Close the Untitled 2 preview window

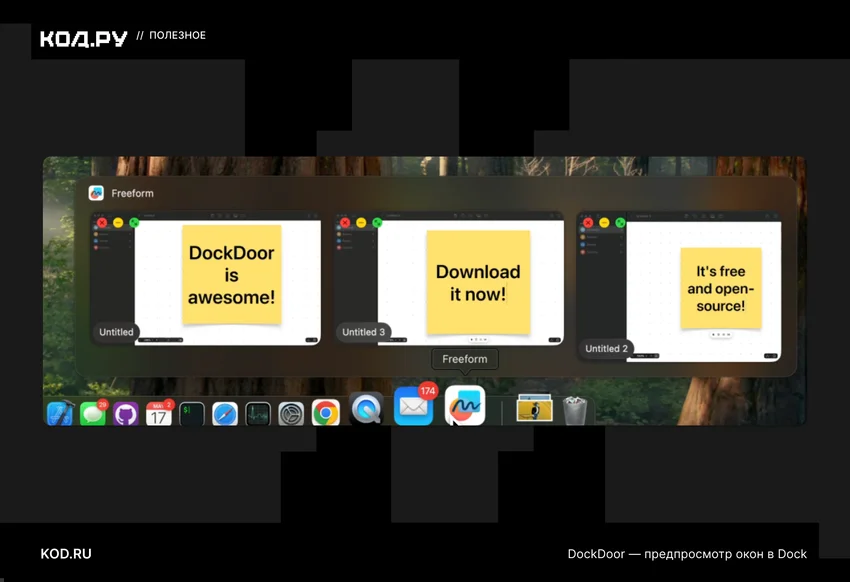[588, 223]
